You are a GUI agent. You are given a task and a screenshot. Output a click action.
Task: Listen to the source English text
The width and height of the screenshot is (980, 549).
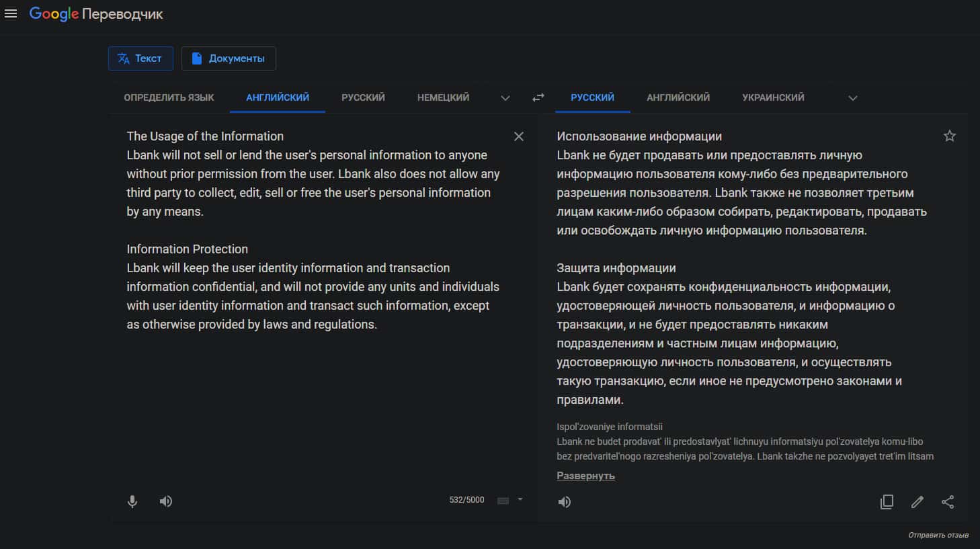coord(166,501)
